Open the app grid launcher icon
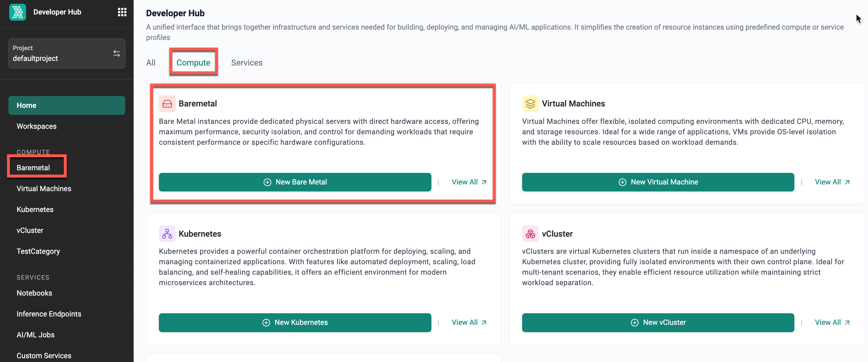The height and width of the screenshot is (362, 868). tap(122, 12)
